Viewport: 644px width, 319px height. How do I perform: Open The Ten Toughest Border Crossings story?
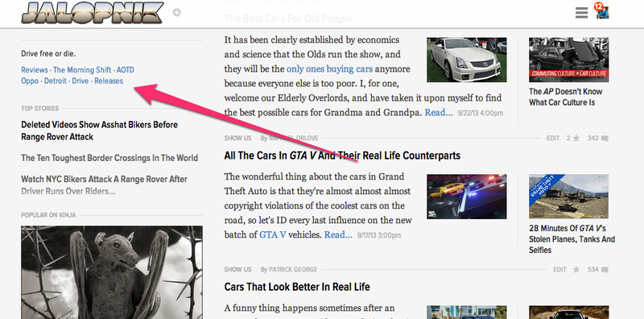pos(109,158)
